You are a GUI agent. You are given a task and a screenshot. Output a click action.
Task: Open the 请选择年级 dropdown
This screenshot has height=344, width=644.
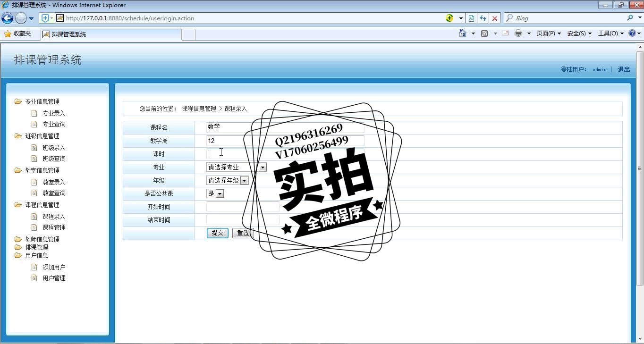(x=227, y=180)
